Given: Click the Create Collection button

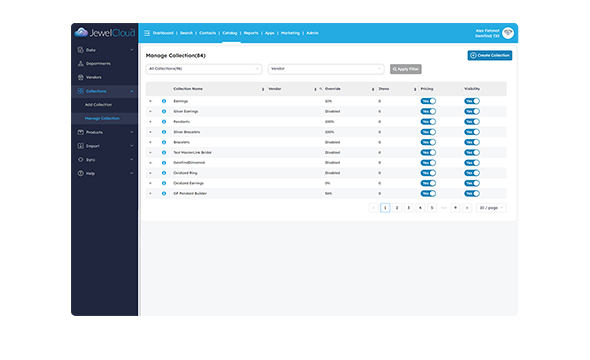Looking at the screenshot, I should (x=490, y=55).
